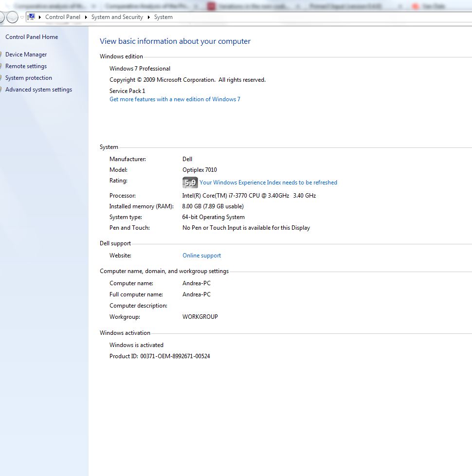Expand the breadcrumb arrow after Control Panel
Screen dimensions: 472x476
(86, 17)
